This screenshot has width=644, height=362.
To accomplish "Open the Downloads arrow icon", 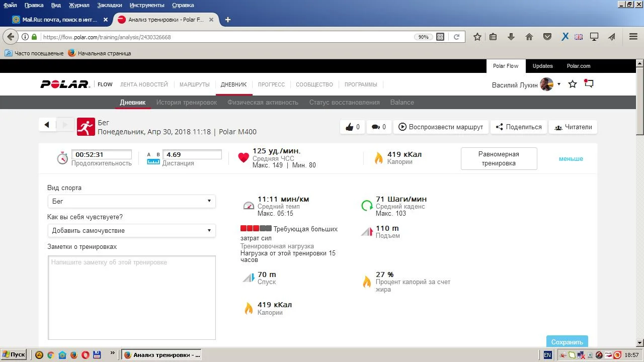I will (x=511, y=37).
